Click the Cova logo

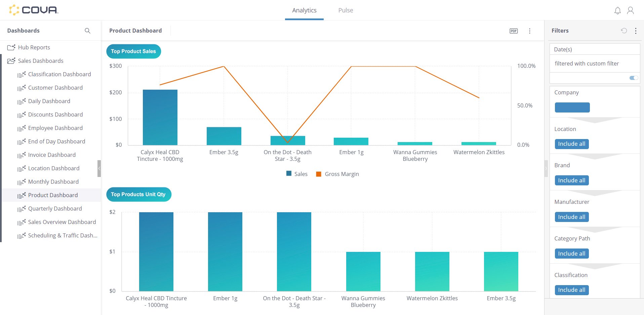pyautogui.click(x=34, y=10)
